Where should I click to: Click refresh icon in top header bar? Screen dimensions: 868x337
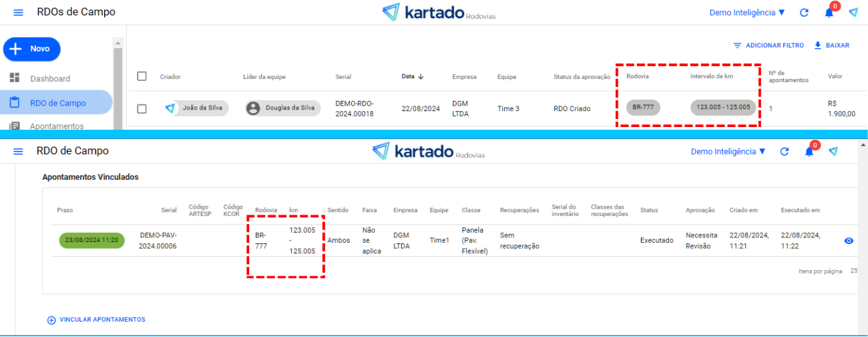(x=804, y=13)
